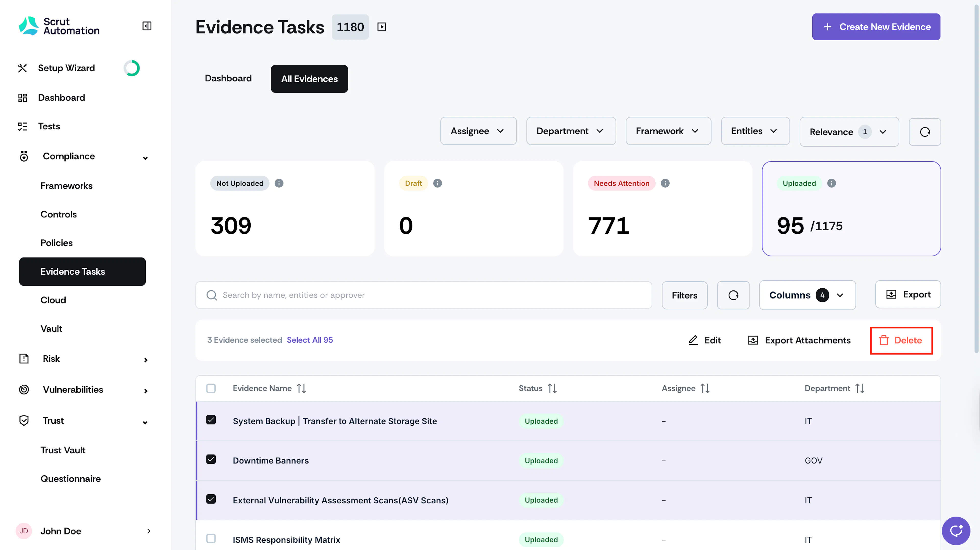Click the reset icon after Relevance filter
Image resolution: width=980 pixels, height=550 pixels.
[x=925, y=132]
